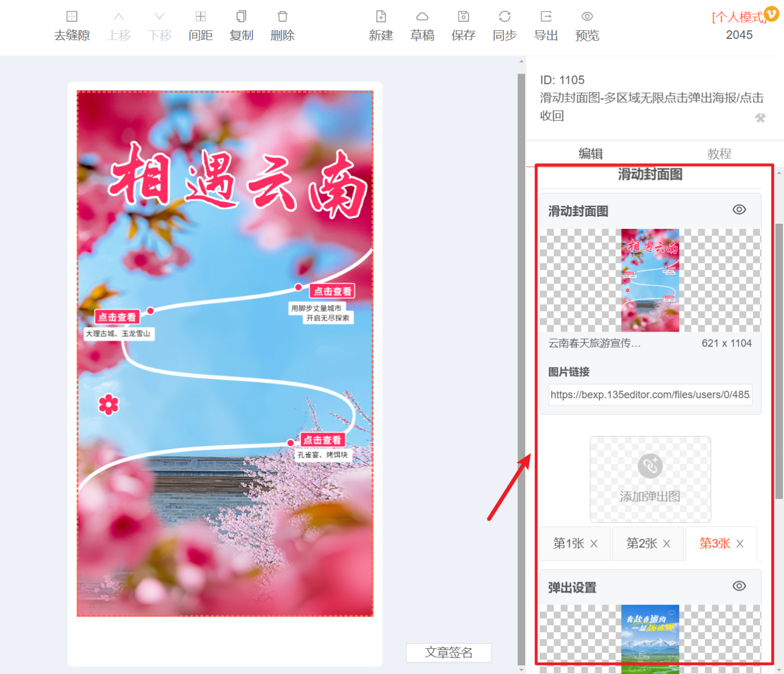
Task: Click the 621 x 1104 dimensions text
Action: click(727, 343)
